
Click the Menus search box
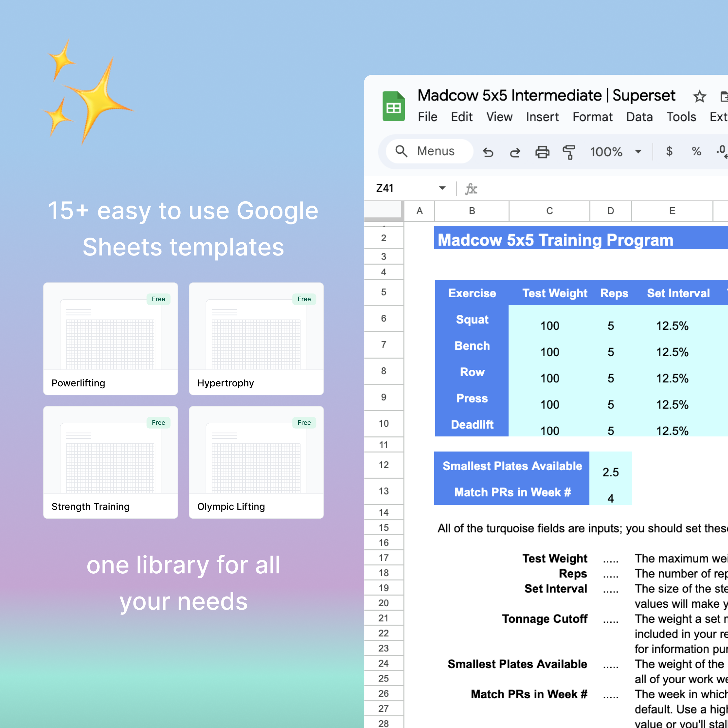(430, 151)
